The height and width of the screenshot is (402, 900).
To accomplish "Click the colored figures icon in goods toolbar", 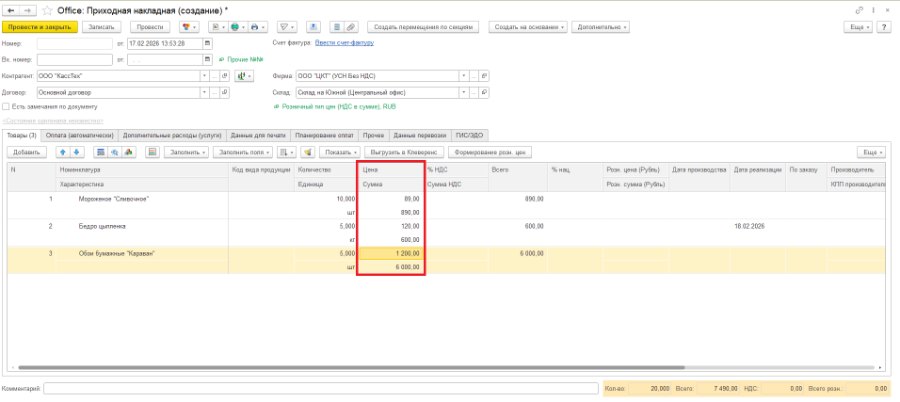I will coord(128,152).
